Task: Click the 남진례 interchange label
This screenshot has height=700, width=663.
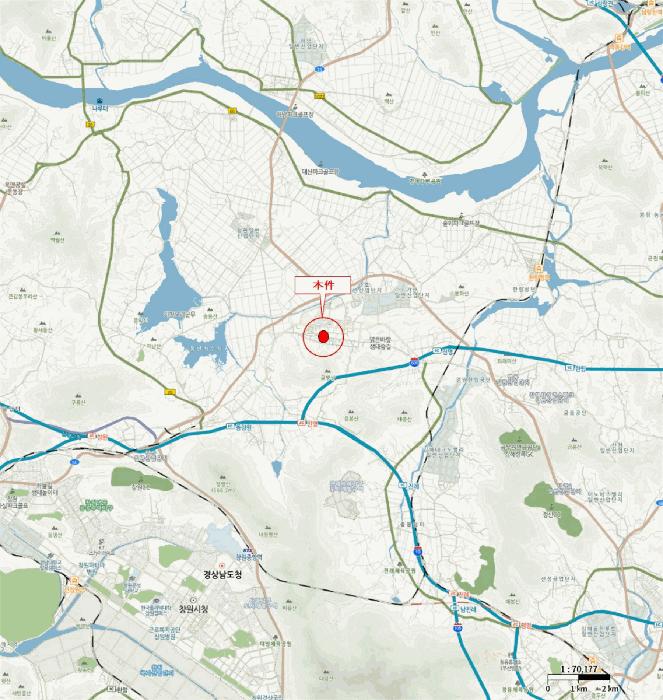Action: coord(467,609)
